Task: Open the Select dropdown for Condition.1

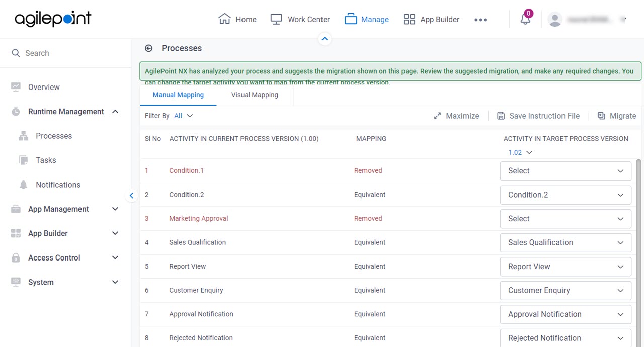Action: click(x=566, y=171)
